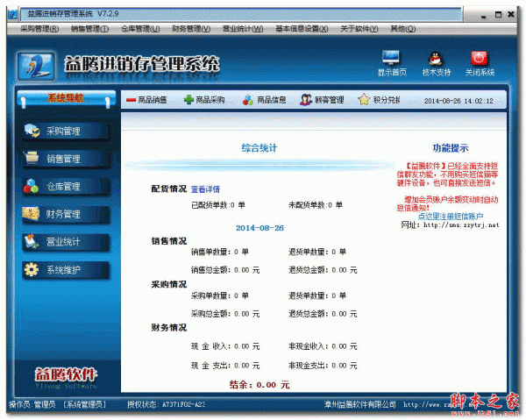Viewport: 526px width, 420px height.
Task: Open the 其他(Q) menu
Action: (403, 29)
